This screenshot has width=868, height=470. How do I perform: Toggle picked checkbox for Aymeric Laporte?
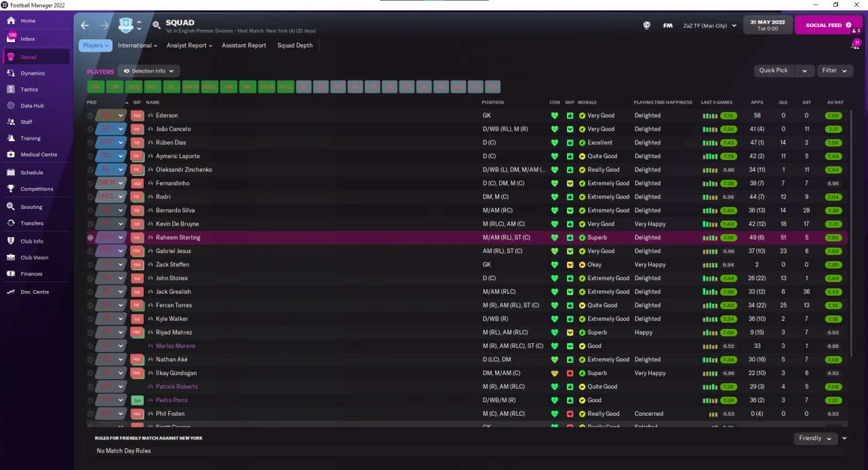coord(91,156)
